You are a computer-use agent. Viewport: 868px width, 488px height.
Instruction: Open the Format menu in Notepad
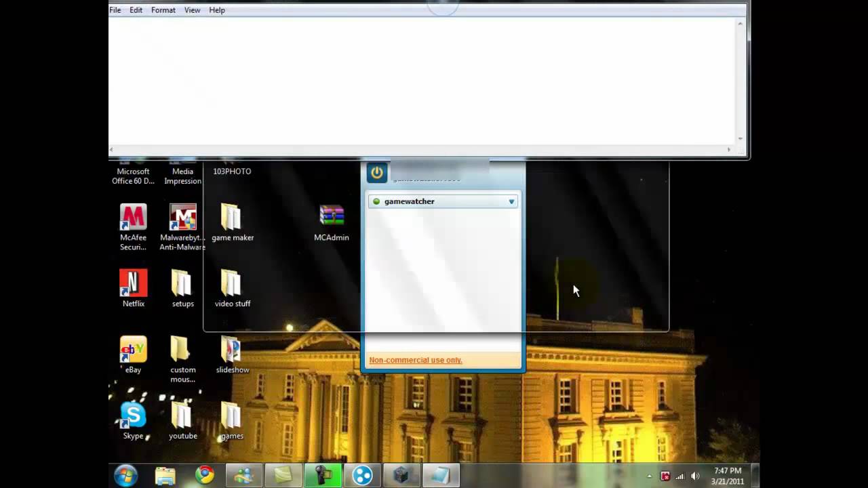163,10
